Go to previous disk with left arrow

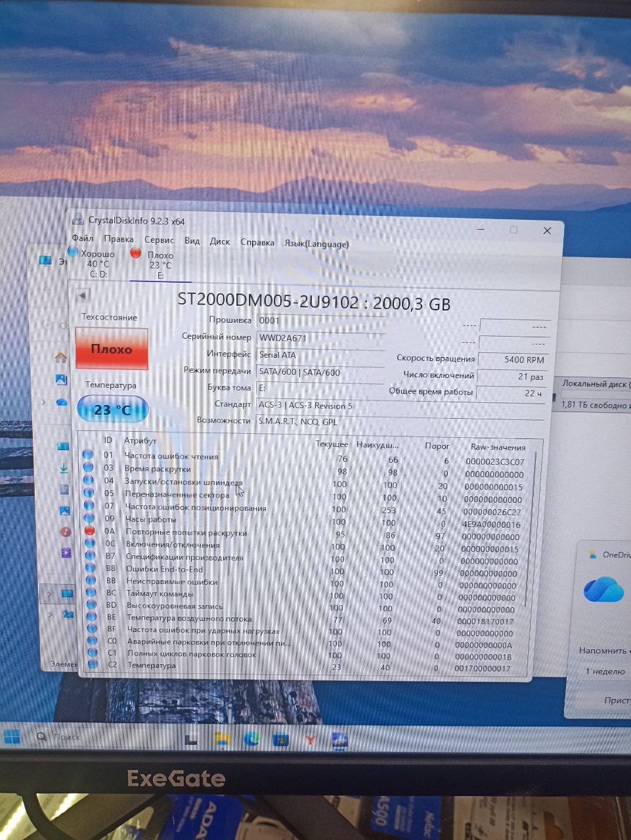pyautogui.click(x=82, y=295)
